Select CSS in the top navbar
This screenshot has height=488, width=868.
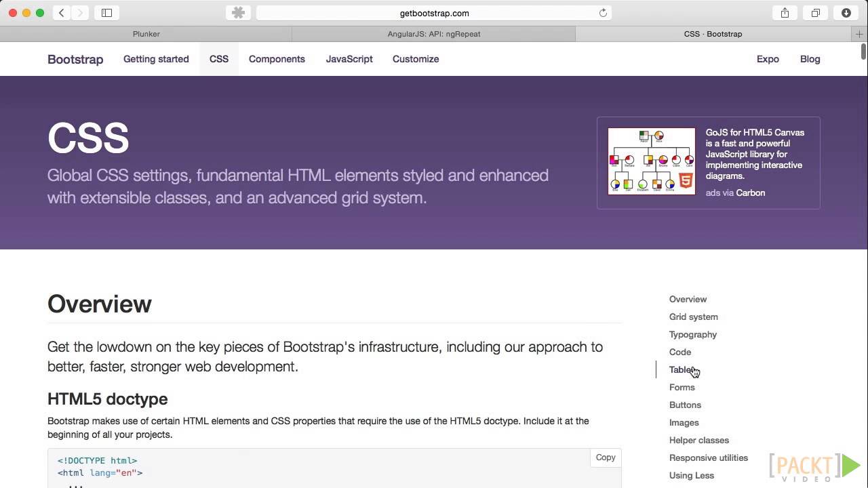[x=219, y=59]
